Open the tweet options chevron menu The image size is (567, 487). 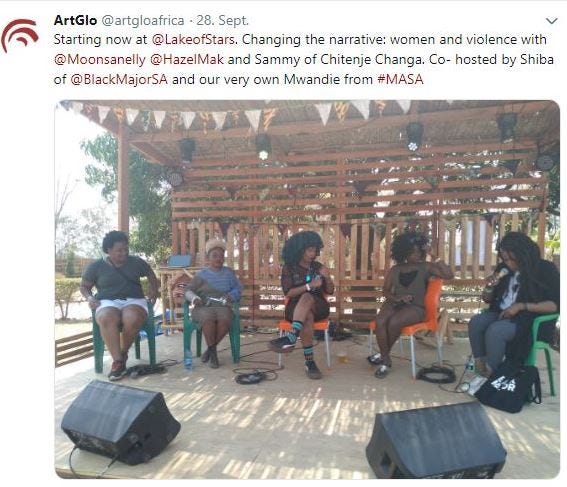pyautogui.click(x=552, y=21)
